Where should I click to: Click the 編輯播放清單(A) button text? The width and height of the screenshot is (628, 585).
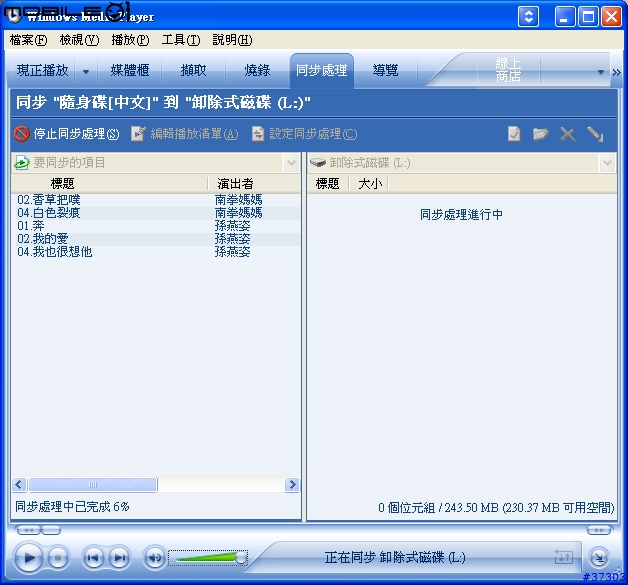194,134
